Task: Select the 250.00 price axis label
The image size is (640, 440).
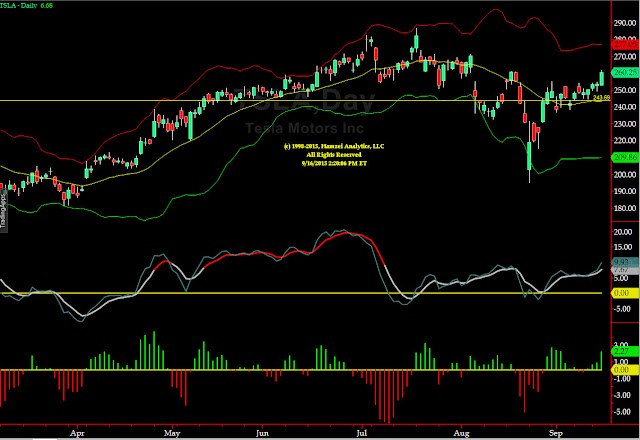Action: tap(625, 90)
